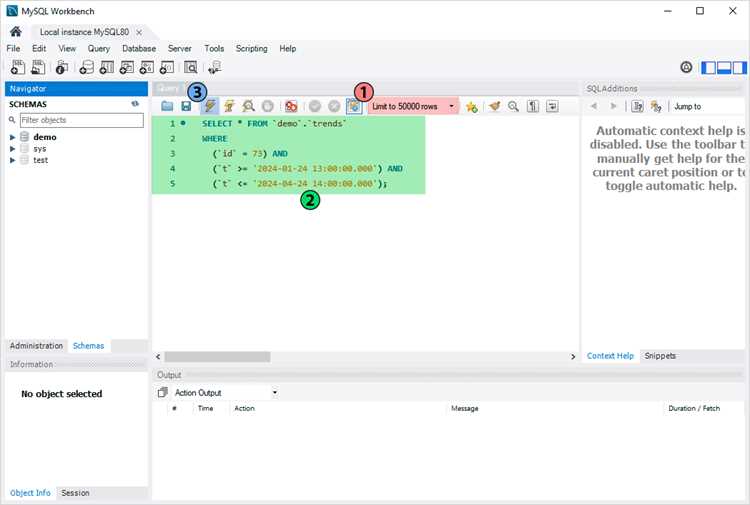Open the Server menu
The width and height of the screenshot is (750, 505).
pyautogui.click(x=179, y=48)
